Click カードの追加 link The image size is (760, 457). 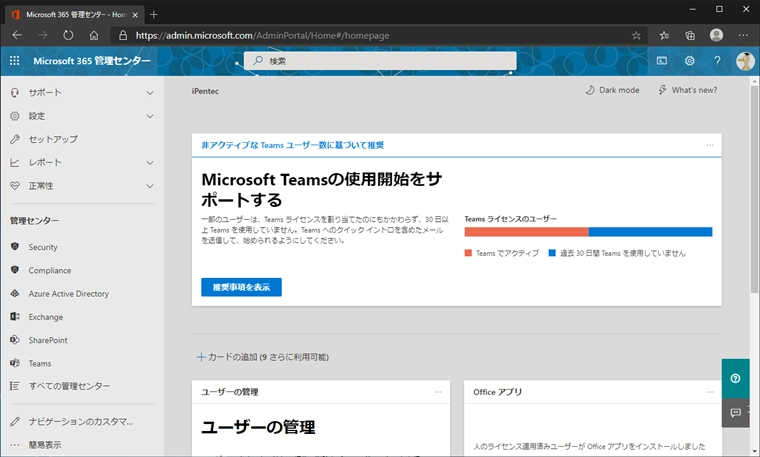click(262, 357)
